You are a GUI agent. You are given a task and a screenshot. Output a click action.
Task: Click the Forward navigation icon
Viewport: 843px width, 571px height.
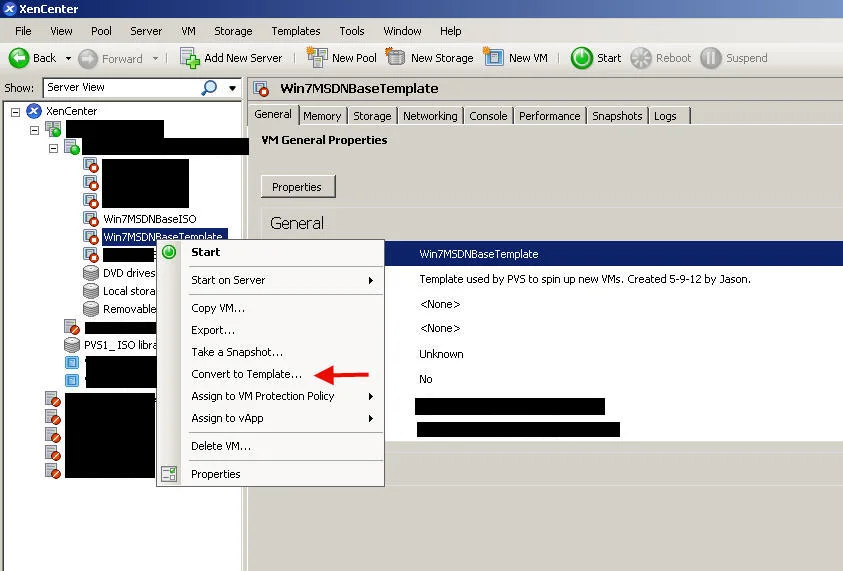tap(88, 59)
